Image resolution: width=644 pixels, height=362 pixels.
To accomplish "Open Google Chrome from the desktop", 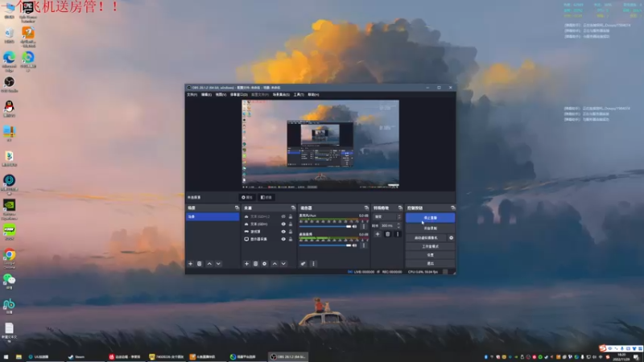I will 10,257.
